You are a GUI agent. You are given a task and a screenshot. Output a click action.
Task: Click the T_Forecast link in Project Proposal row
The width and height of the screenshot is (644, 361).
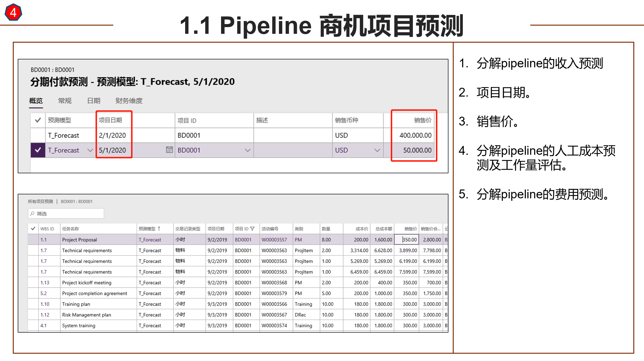(x=150, y=239)
